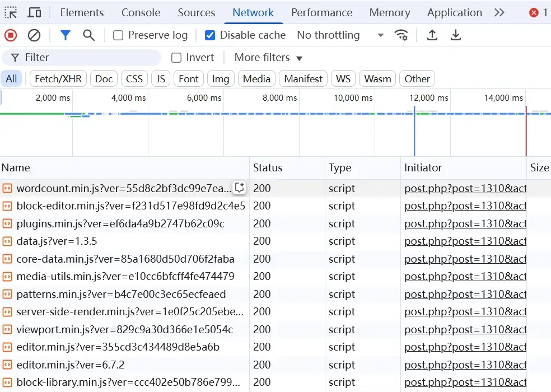Uncheck the Disable cache checkbox
This screenshot has width=551, height=392.
point(210,35)
